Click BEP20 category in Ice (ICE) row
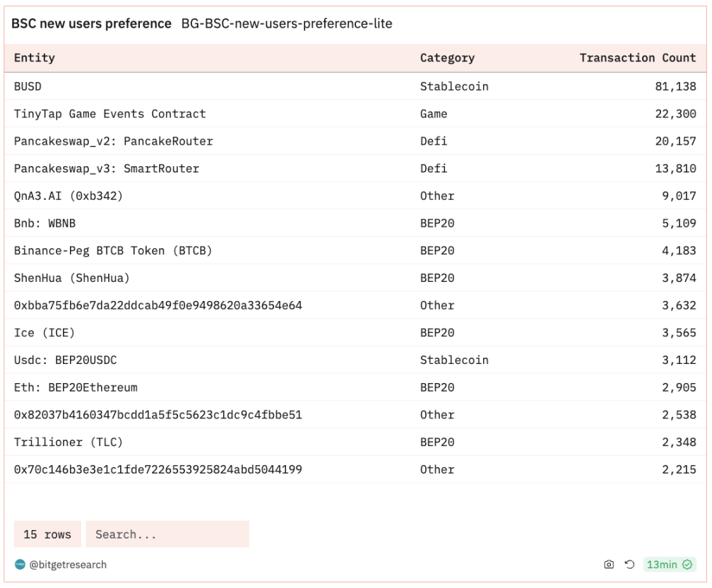 tap(437, 333)
